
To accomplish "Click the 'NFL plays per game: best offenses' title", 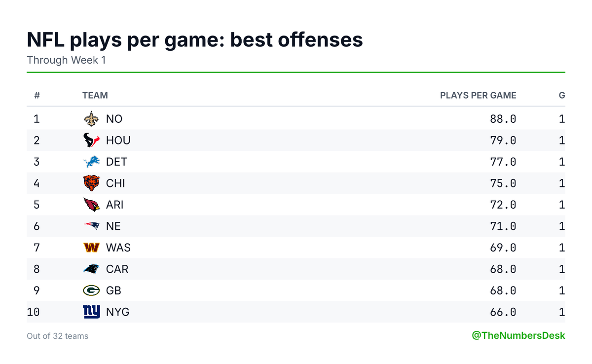I will click(x=195, y=39).
